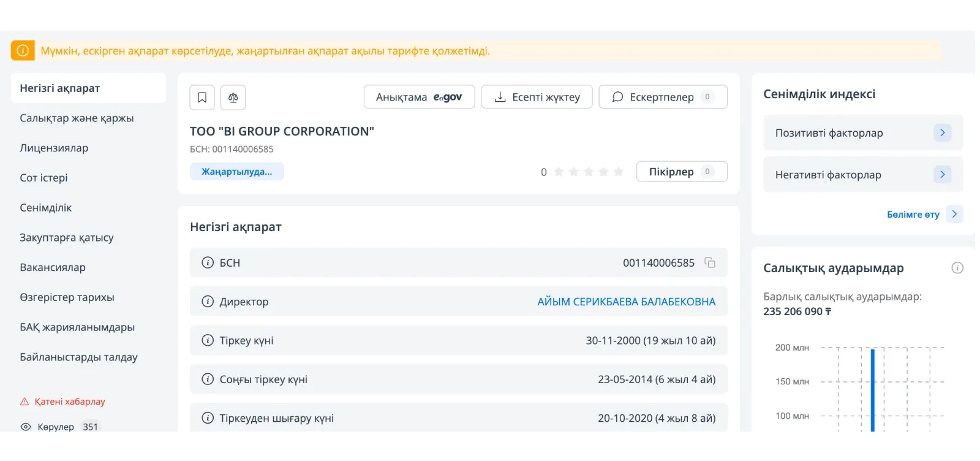Click the info icon in Салықтық аударымдар
Screen dimensions: 980x461
point(957,268)
